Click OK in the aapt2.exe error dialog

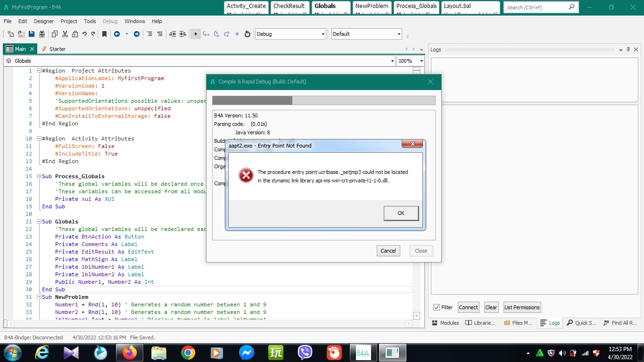[401, 213]
